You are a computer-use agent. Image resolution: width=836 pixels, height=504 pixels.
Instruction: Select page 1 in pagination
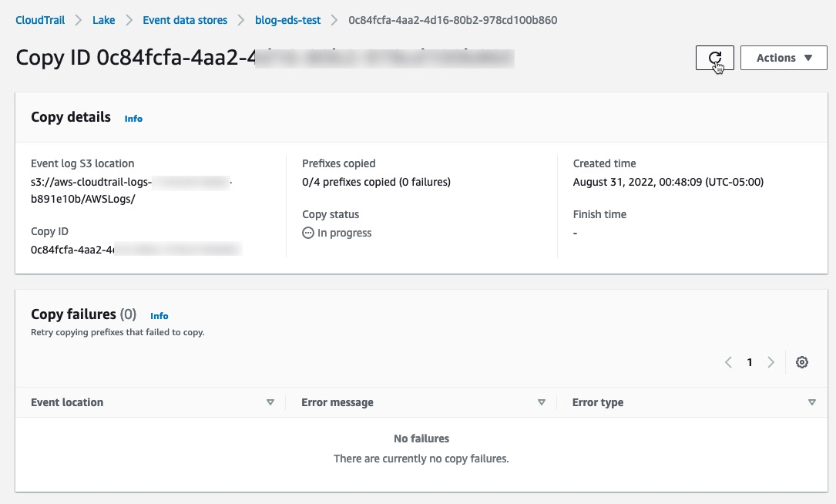tap(749, 361)
